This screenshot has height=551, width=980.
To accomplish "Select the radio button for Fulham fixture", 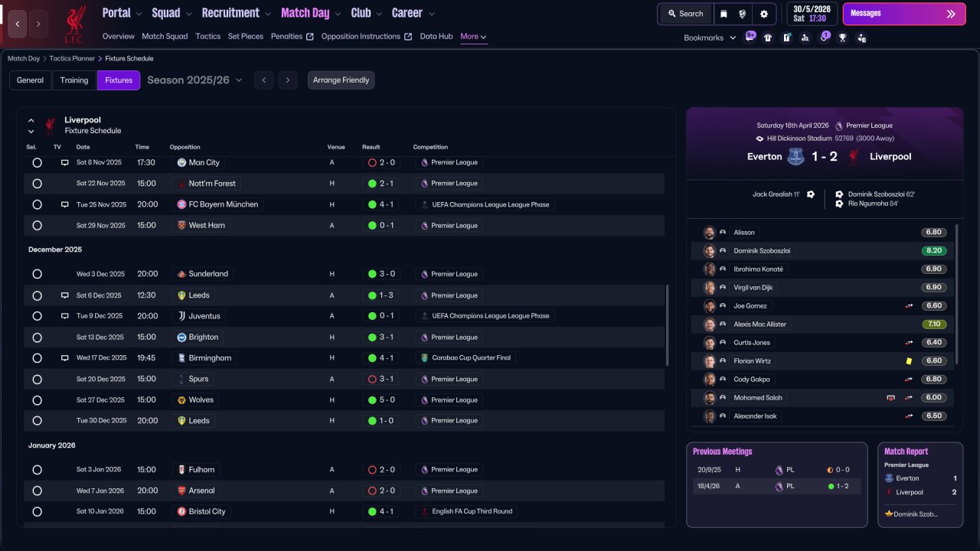I will pyautogui.click(x=37, y=470).
